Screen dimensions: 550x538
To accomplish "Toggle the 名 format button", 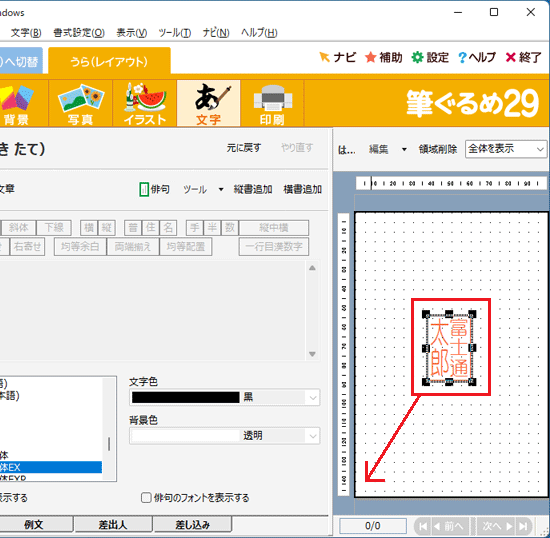I will click(168, 228).
